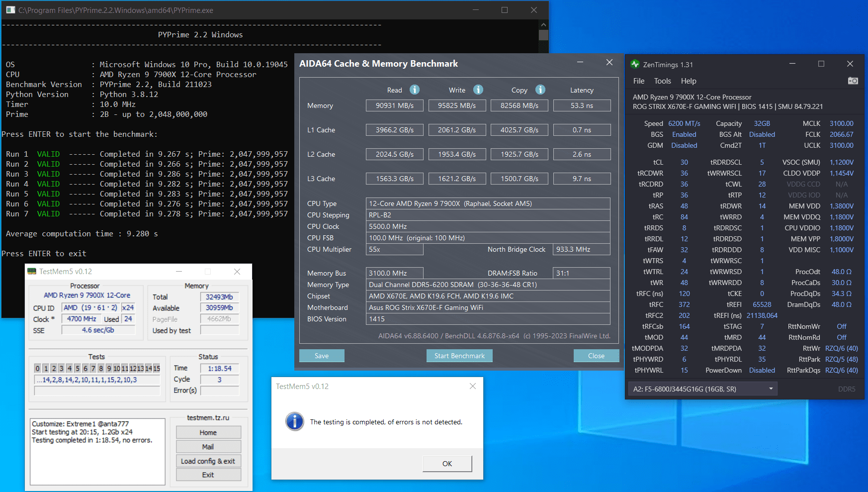The image size is (868, 492).
Task: Open the File menu in ZenTimings
Action: coord(639,81)
